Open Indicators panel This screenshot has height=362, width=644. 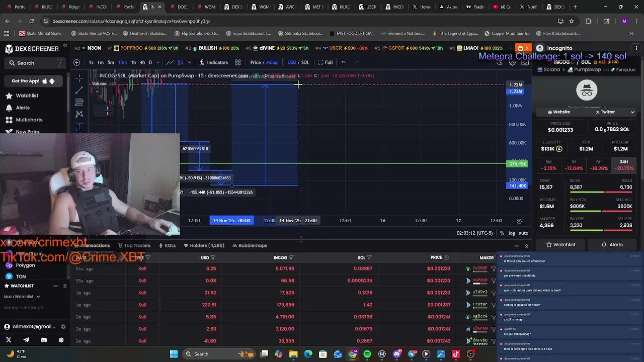coord(214,62)
